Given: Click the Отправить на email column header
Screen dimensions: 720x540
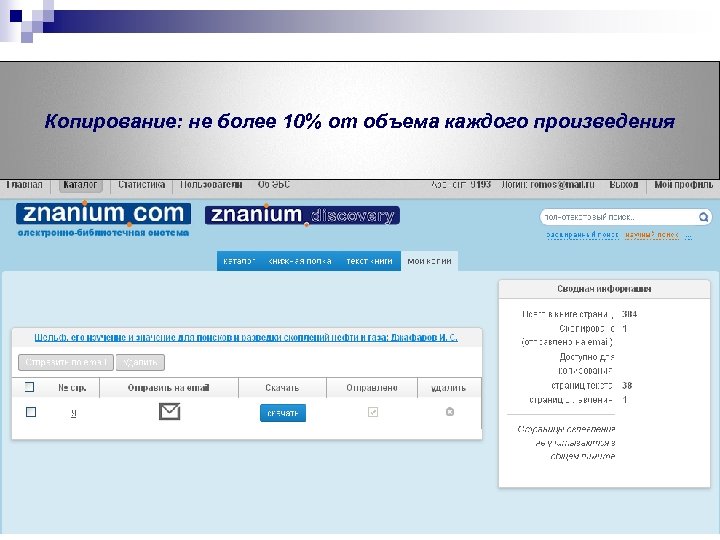Looking at the screenshot, I should [x=169, y=388].
